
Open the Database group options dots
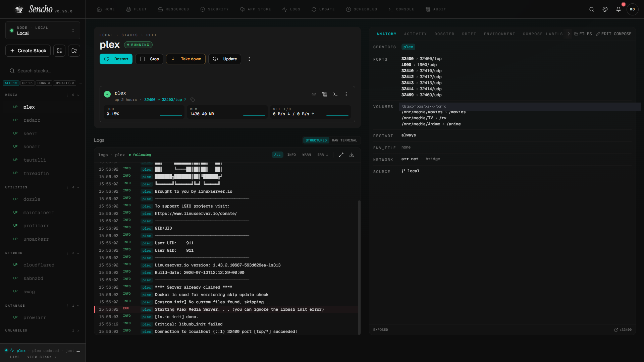67,306
